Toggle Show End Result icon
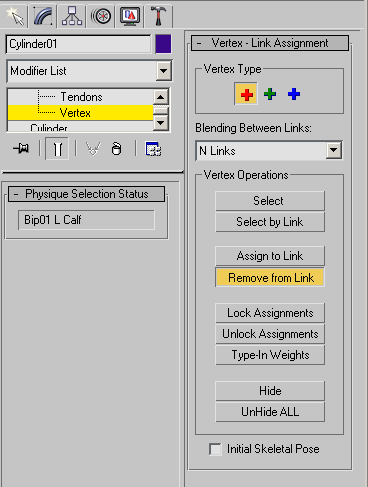The width and height of the screenshot is (368, 487). point(57,149)
